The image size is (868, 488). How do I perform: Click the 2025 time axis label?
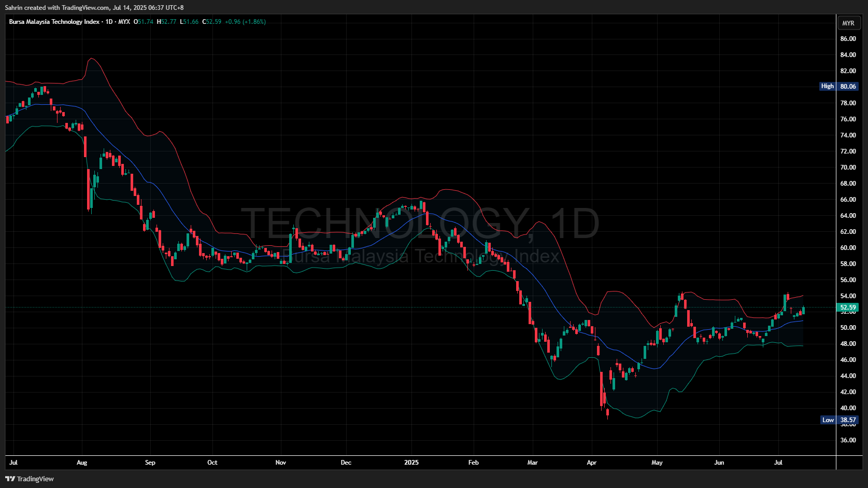(x=411, y=463)
